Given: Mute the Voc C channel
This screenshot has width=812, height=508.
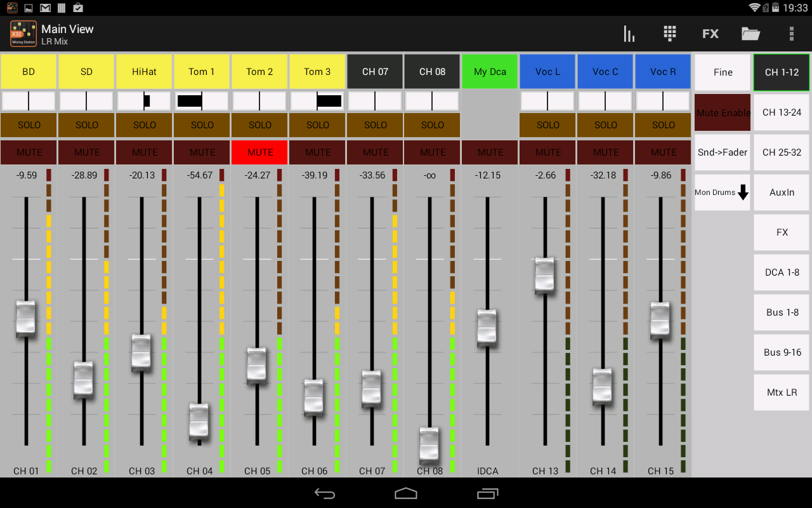Looking at the screenshot, I should tap(605, 152).
